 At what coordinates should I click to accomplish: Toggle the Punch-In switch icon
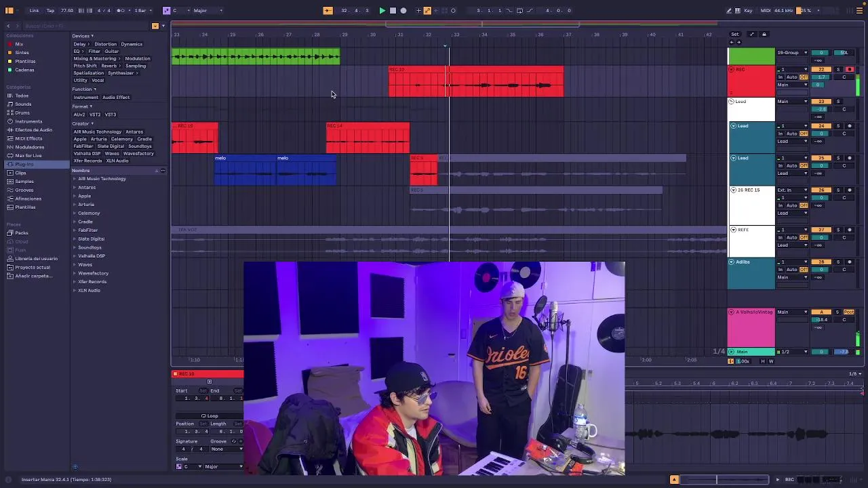pyautogui.click(x=510, y=10)
